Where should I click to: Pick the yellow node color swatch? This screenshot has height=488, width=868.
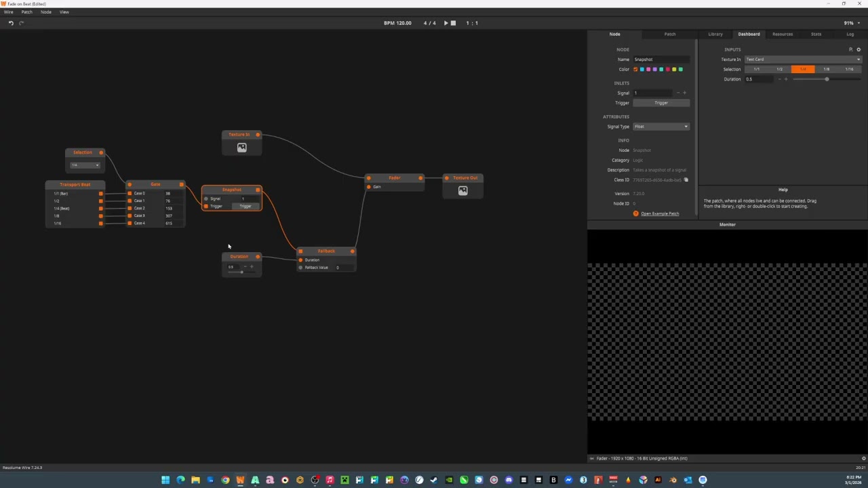click(674, 69)
